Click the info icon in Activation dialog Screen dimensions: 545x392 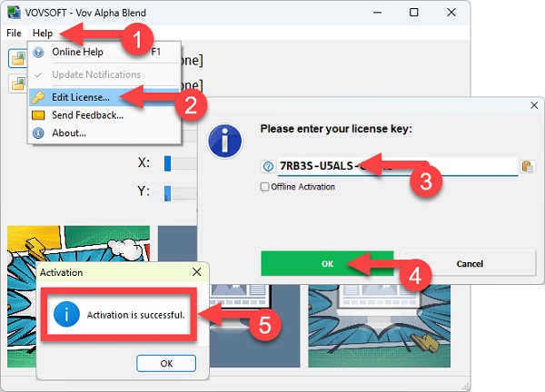tap(66, 314)
